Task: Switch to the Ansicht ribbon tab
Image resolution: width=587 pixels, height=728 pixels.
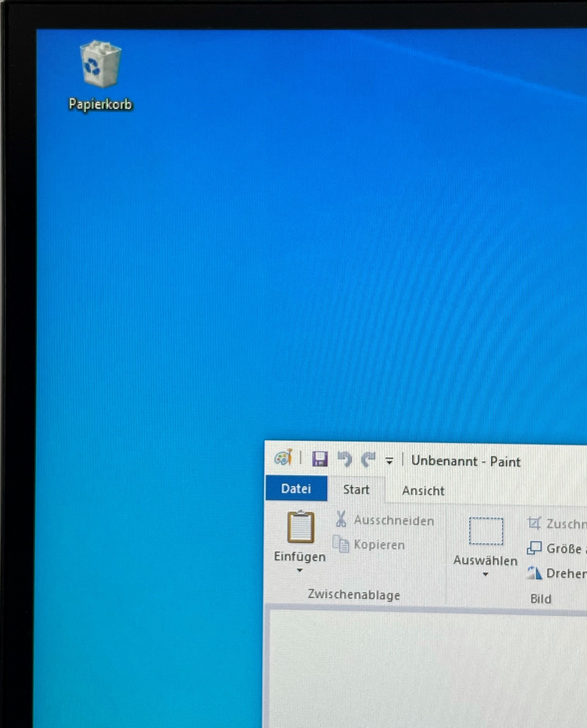Action: pos(423,491)
